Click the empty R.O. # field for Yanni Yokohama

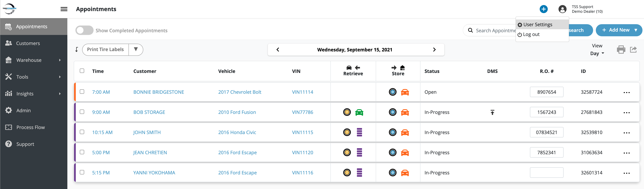(547, 173)
